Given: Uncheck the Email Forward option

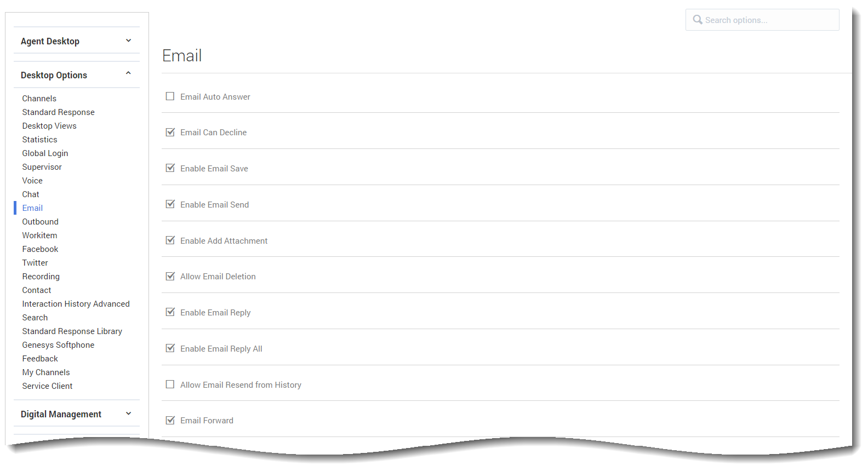Looking at the screenshot, I should click(170, 420).
